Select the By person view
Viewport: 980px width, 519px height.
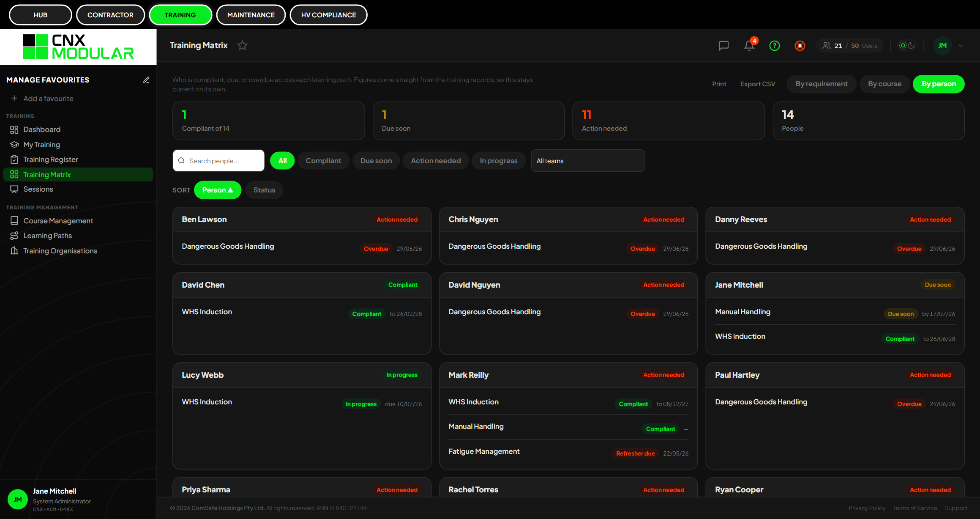[939, 84]
